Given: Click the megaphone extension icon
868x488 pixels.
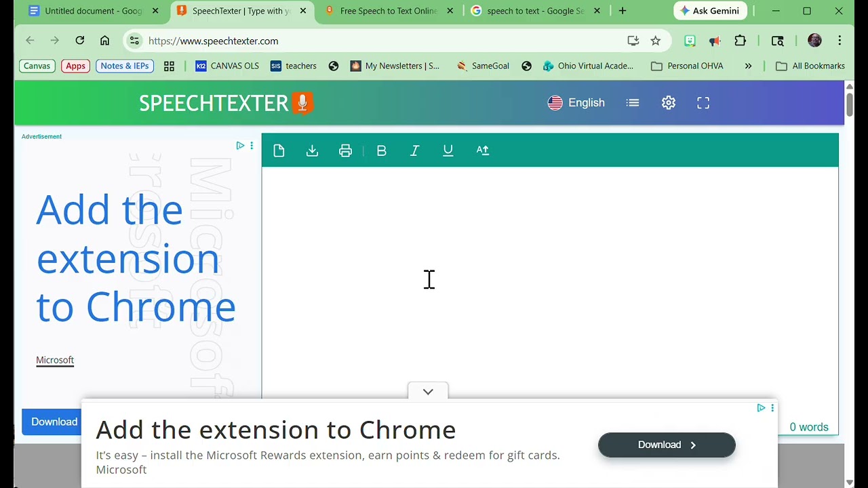Looking at the screenshot, I should (715, 41).
